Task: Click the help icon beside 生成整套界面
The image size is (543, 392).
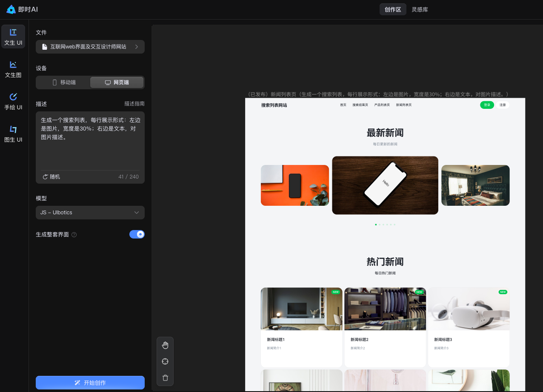Action: [74, 235]
